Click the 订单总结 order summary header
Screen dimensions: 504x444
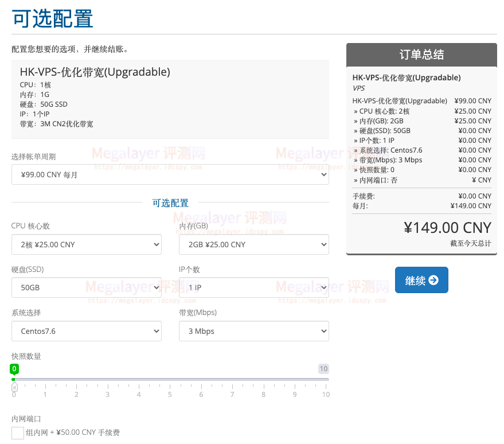[x=421, y=54]
